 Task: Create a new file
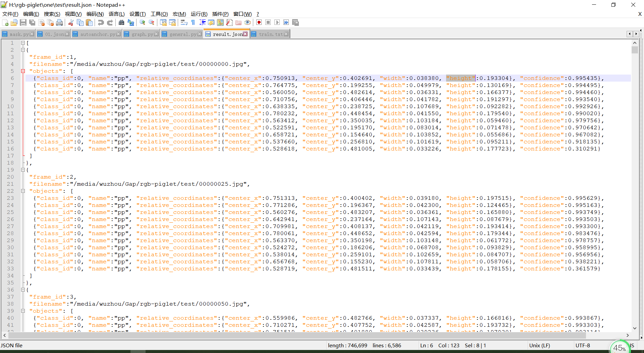[5, 23]
